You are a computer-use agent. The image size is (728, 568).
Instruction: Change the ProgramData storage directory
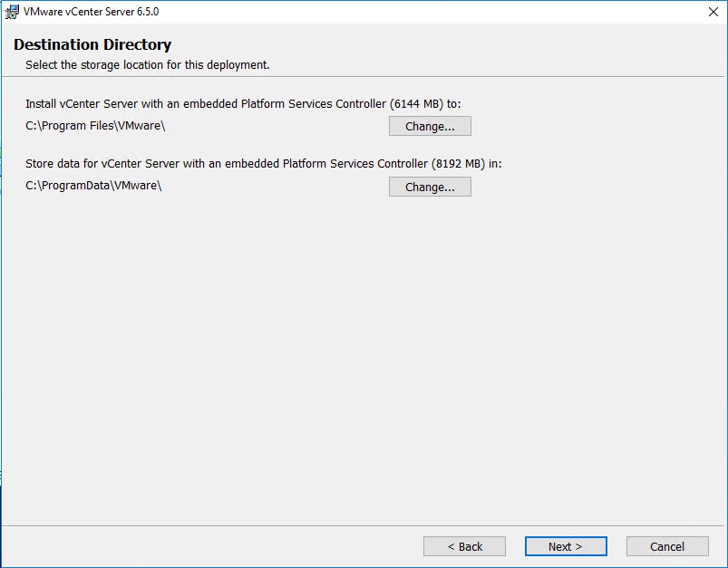pos(430,187)
